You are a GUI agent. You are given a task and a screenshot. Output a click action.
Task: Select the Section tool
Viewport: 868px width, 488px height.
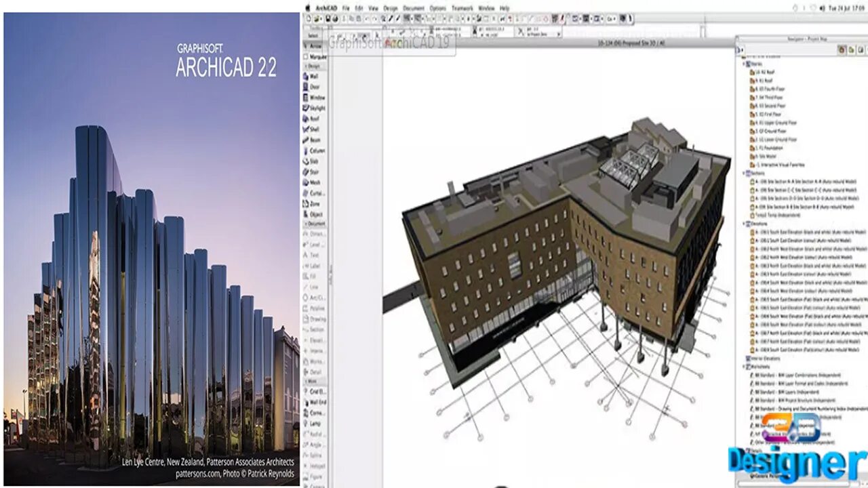point(315,329)
